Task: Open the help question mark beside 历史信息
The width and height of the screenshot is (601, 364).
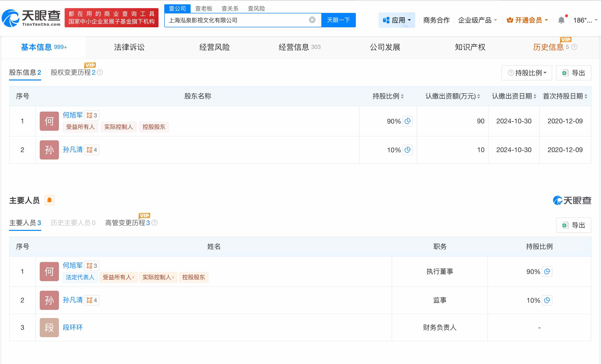Action: click(574, 47)
